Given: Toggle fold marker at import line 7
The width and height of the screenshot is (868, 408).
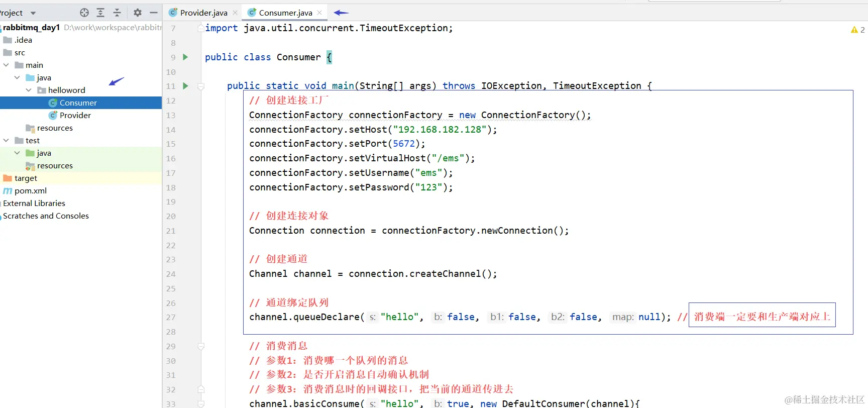Looking at the screenshot, I should [201, 28].
